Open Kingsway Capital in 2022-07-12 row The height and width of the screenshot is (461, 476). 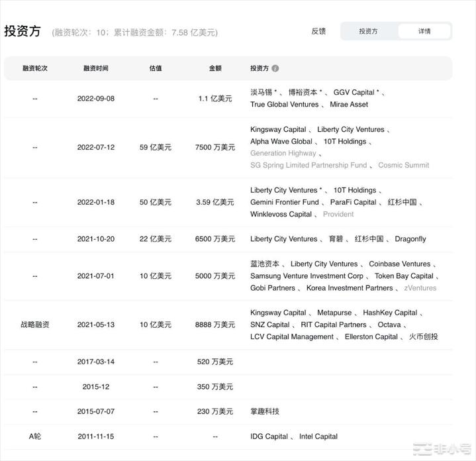click(278, 129)
